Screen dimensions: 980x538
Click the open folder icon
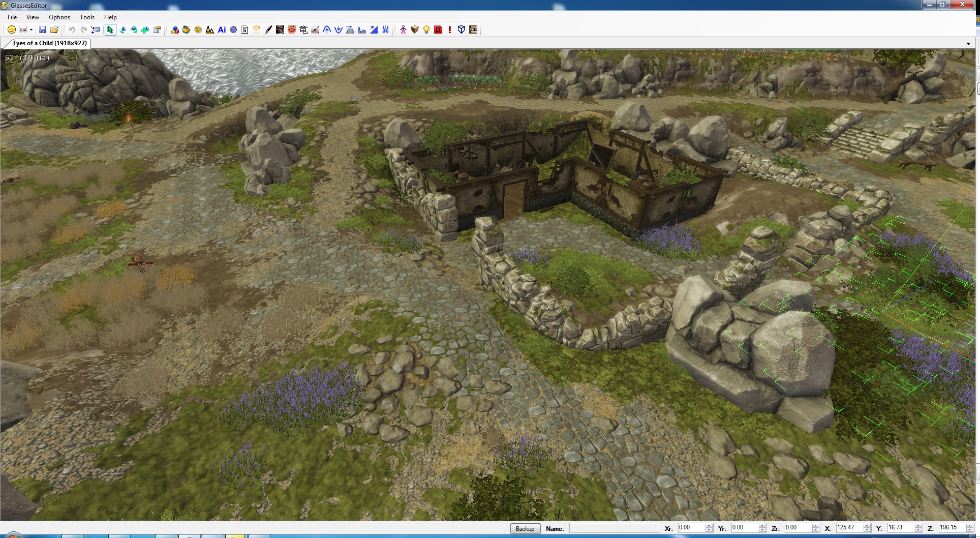54,30
